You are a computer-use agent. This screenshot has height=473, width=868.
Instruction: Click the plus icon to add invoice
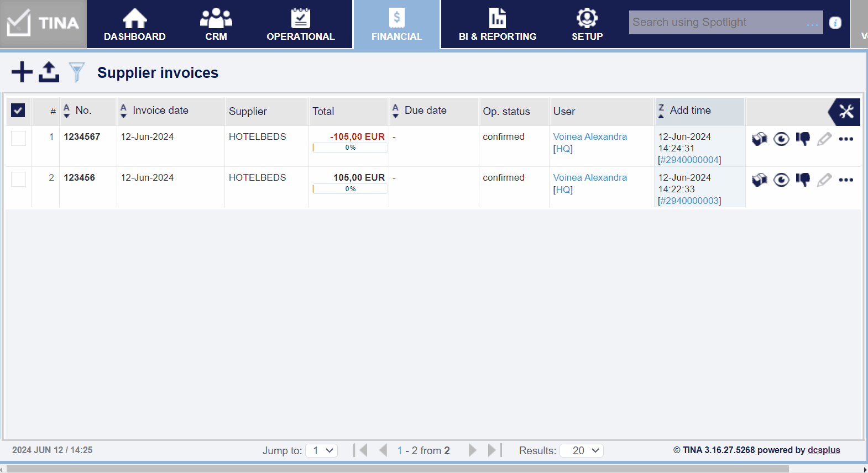[22, 72]
